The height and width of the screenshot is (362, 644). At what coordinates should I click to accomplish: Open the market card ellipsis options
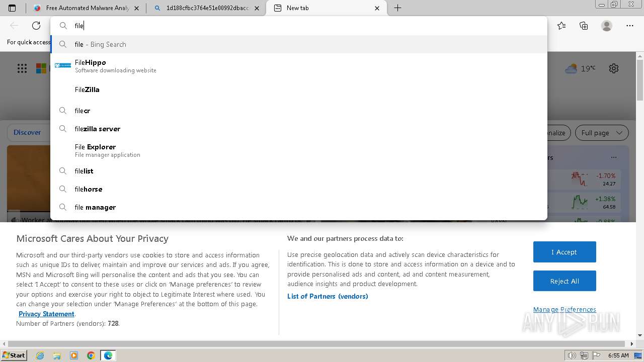click(614, 157)
